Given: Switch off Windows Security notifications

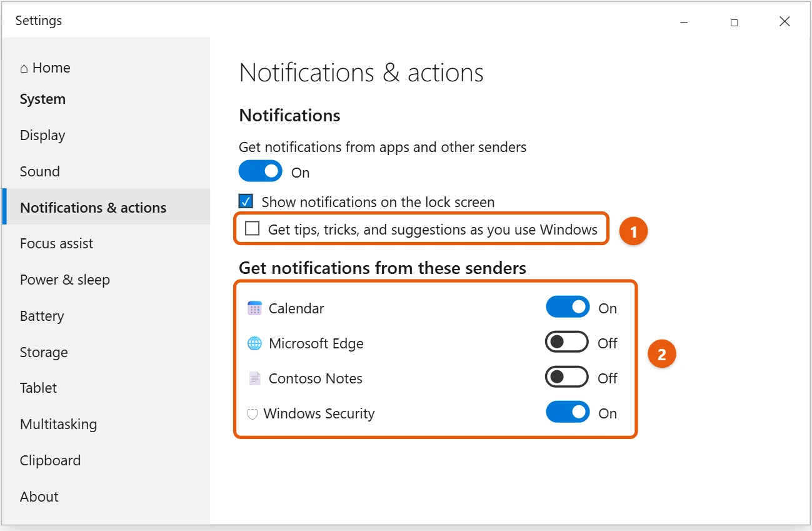Looking at the screenshot, I should 568,412.
